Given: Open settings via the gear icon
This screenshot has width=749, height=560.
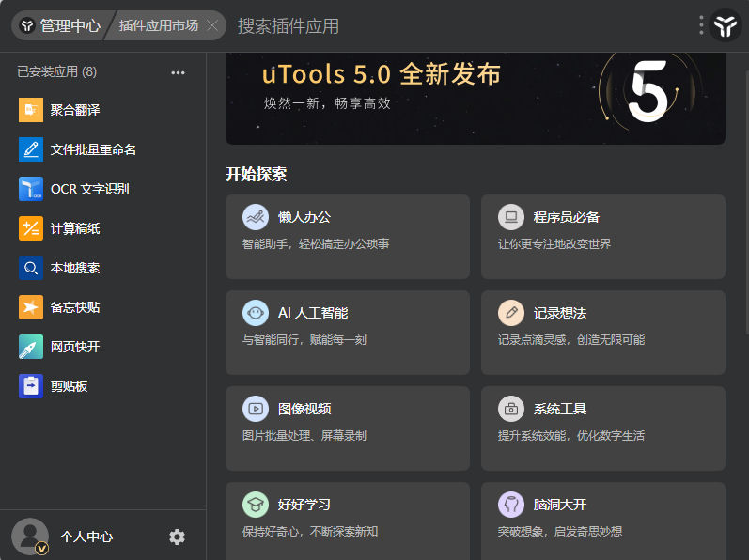Looking at the screenshot, I should pyautogui.click(x=177, y=537).
